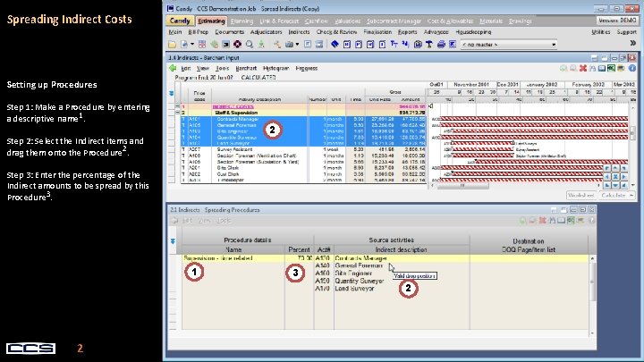Open the dropdown arrow beside document icon
This screenshot has height=362, width=644.
tap(191, 45)
